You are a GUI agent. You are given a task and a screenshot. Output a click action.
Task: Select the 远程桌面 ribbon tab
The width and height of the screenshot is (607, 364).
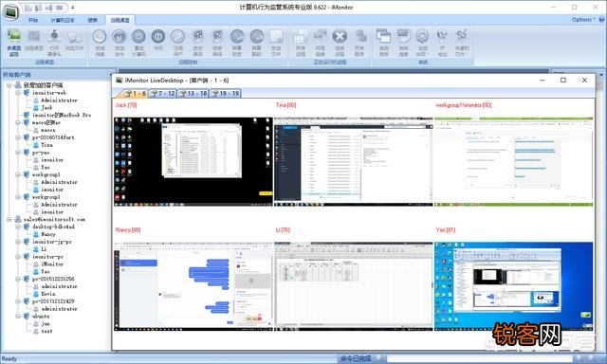(x=120, y=20)
